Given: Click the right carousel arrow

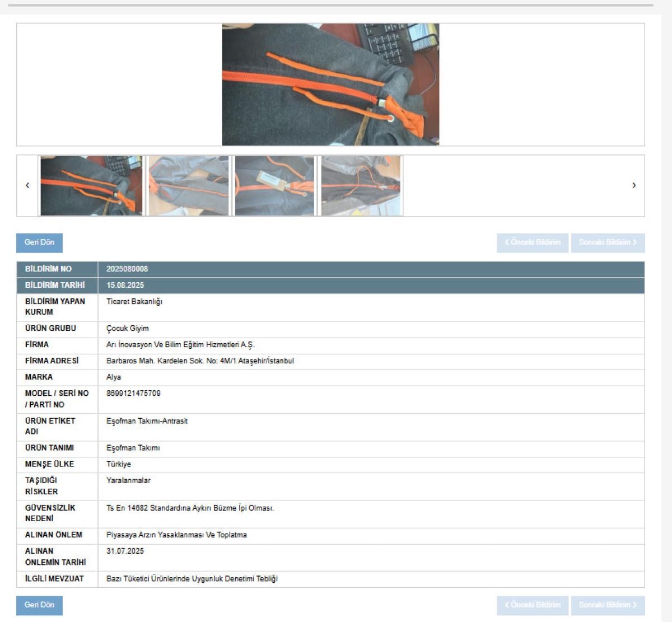Looking at the screenshot, I should [x=633, y=185].
